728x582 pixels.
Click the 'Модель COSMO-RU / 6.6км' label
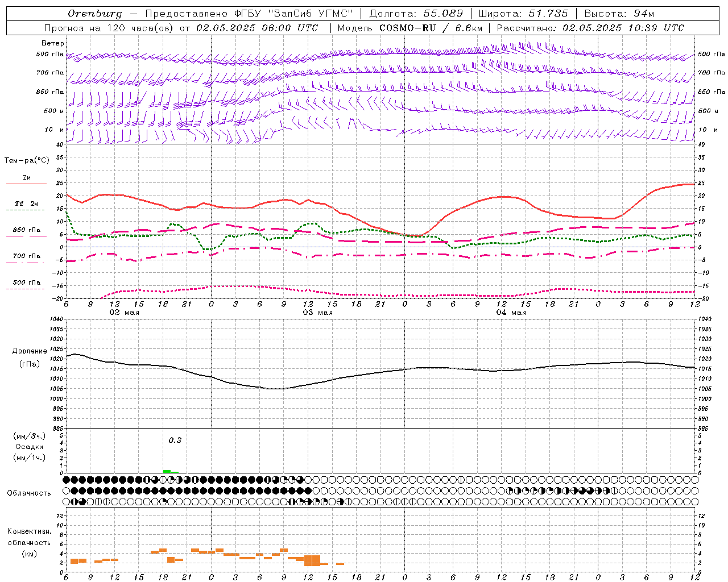click(409, 28)
